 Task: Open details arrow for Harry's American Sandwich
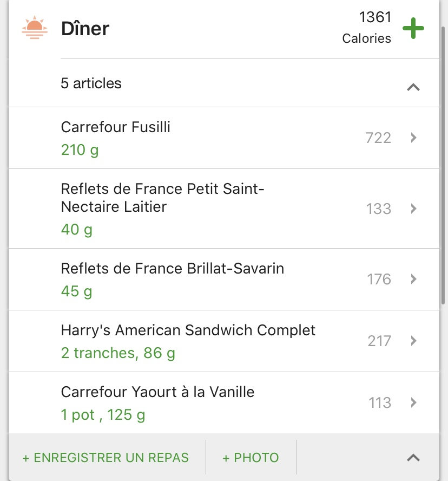pyautogui.click(x=413, y=341)
